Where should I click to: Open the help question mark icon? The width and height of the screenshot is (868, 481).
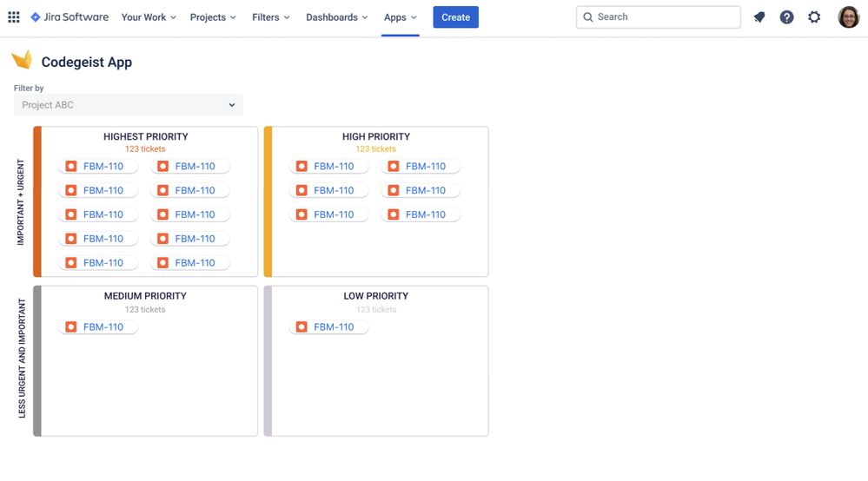[x=786, y=17]
